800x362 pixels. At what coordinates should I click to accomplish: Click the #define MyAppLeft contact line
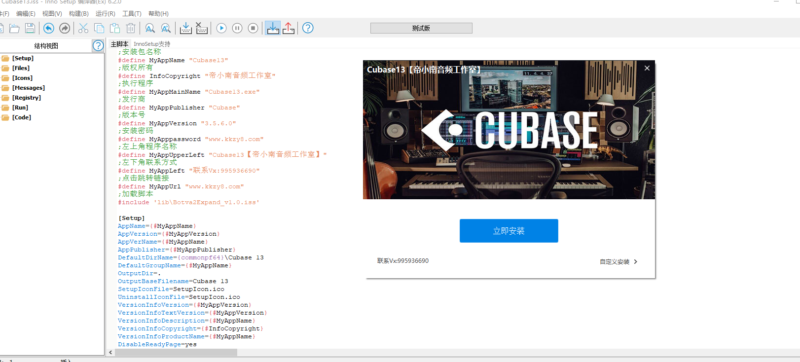click(189, 171)
